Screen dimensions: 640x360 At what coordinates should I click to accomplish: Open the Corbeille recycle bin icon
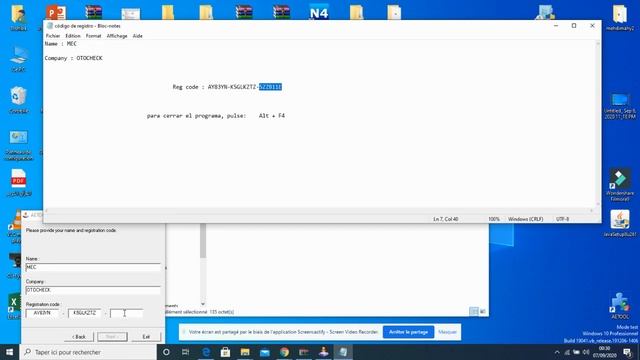(x=18, y=100)
